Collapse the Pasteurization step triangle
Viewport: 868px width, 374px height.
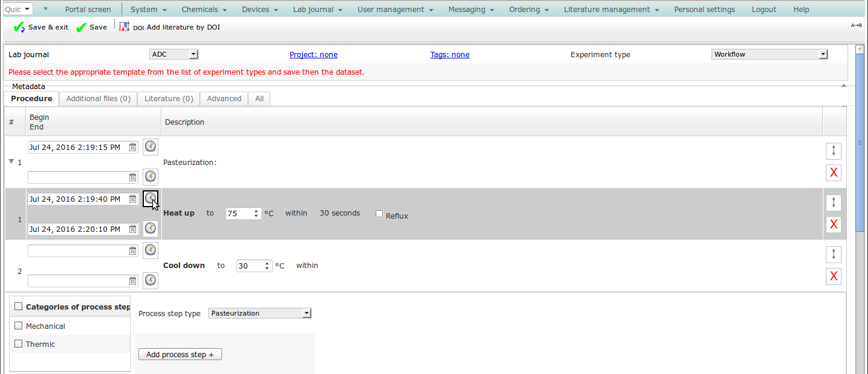[11, 161]
